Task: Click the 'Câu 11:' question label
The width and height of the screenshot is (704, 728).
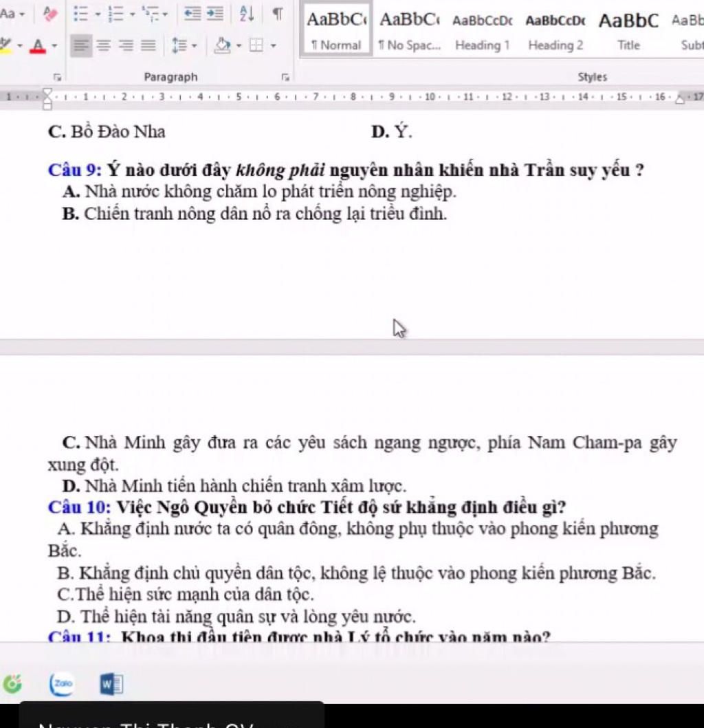Action: point(80,636)
